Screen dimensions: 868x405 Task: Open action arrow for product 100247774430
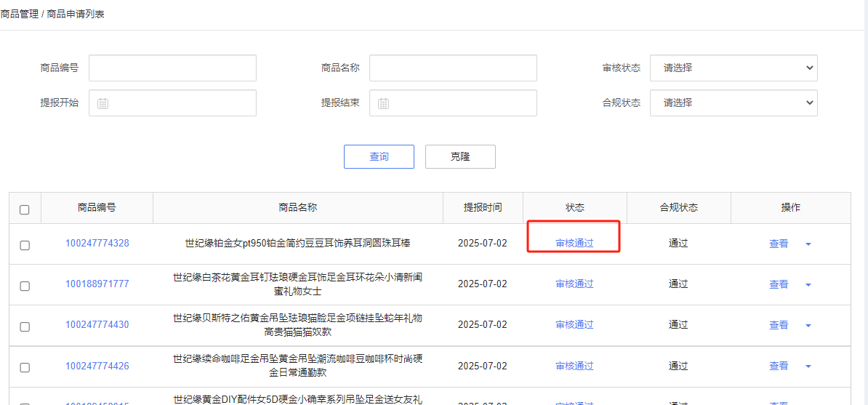[808, 326]
